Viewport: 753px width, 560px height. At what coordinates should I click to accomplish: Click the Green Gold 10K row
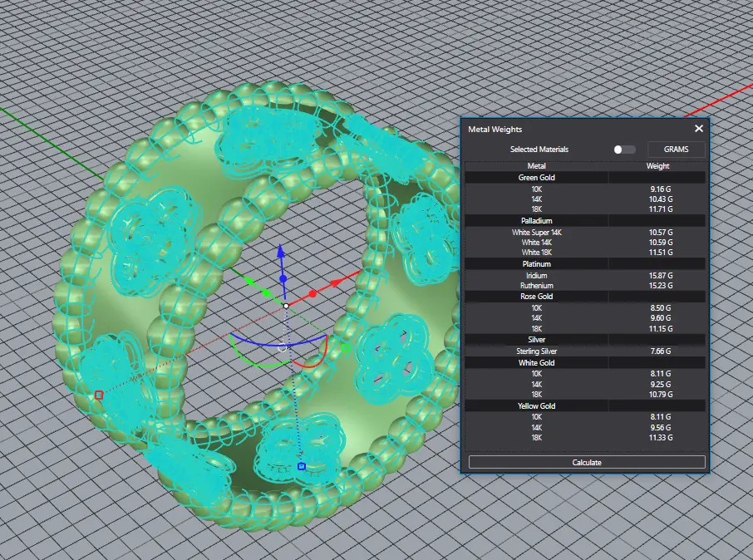pos(584,189)
